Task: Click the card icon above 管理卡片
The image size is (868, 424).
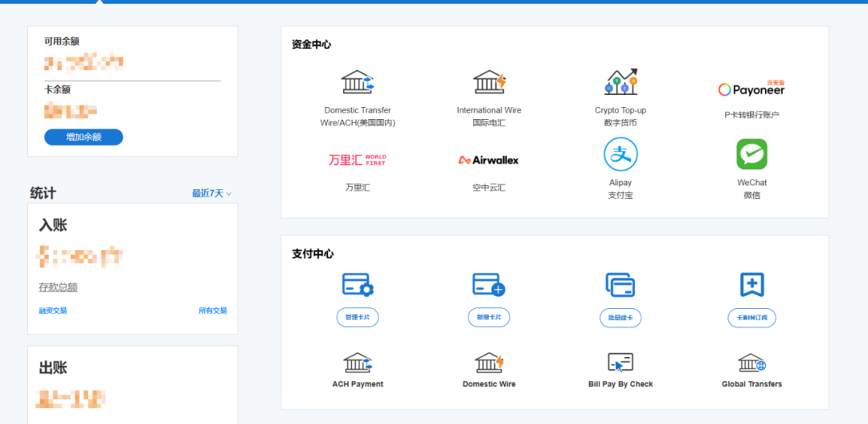Action: coord(358,284)
